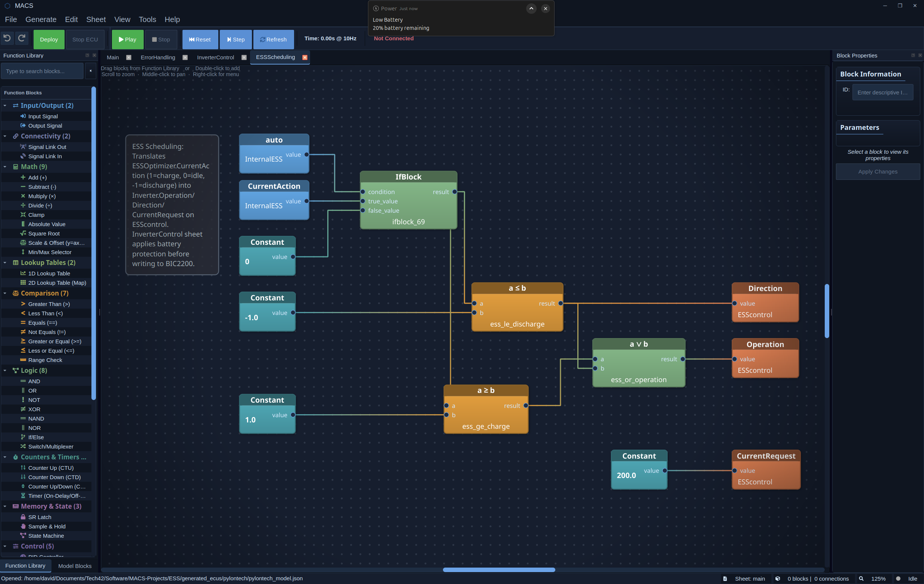Image resolution: width=924 pixels, height=584 pixels.
Task: Click the redo arrow icon
Action: (22, 38)
